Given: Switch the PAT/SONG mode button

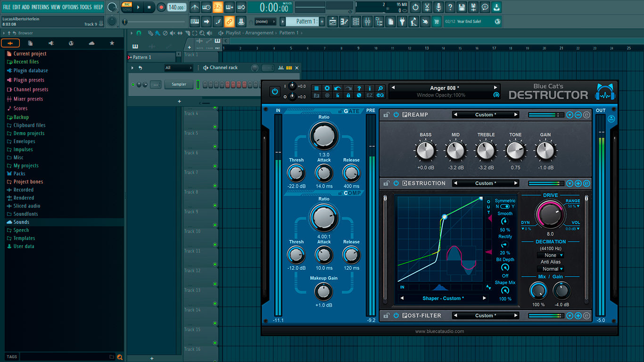Looking at the screenshot, I should coord(127,7).
